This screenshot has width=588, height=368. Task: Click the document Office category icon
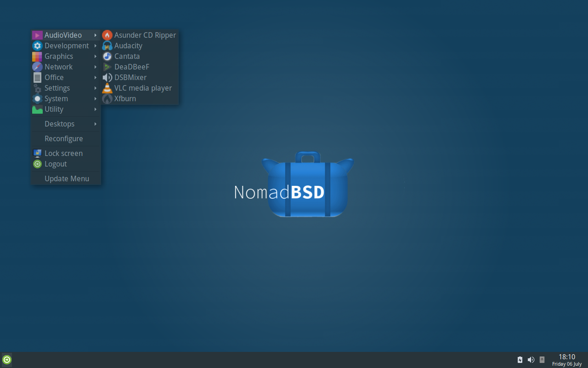tap(37, 77)
